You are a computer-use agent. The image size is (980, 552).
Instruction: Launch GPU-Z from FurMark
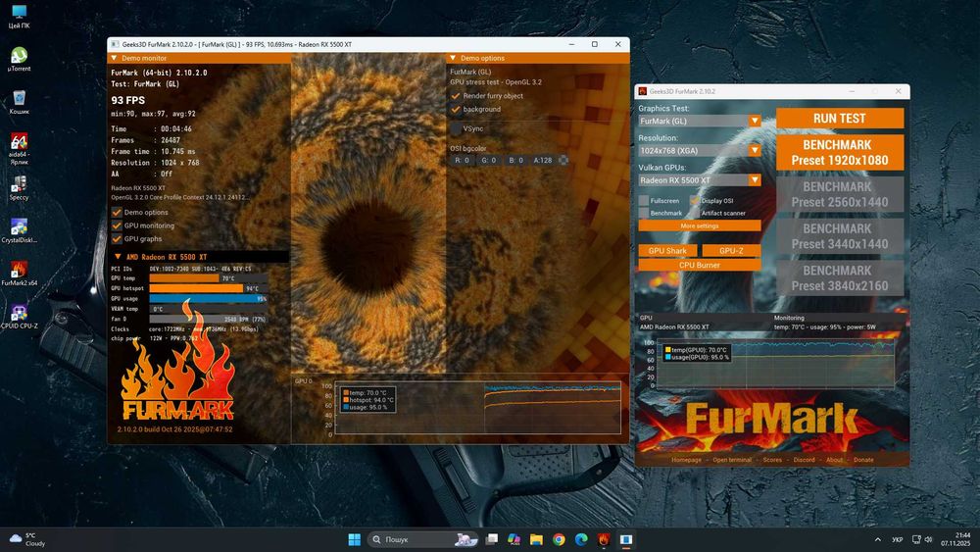[731, 251]
